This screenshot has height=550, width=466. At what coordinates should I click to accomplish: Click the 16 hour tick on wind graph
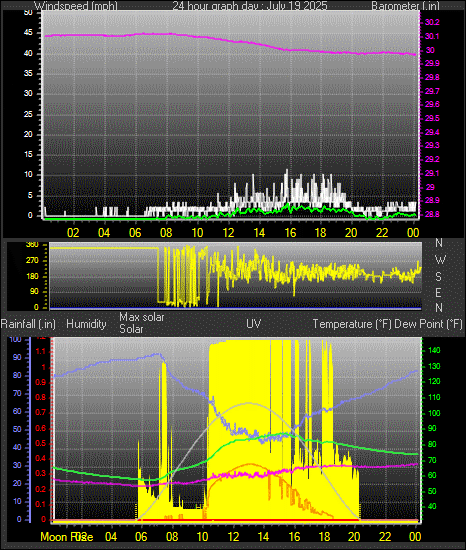pyautogui.click(x=290, y=233)
